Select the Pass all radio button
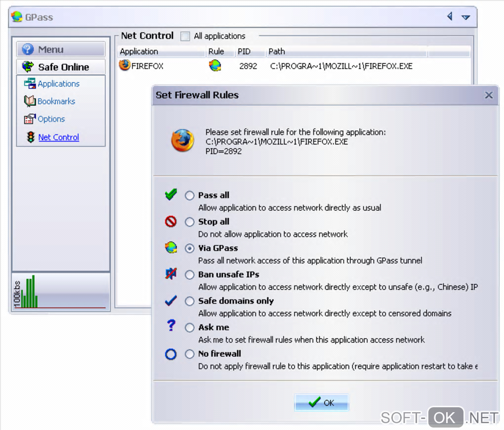 [x=190, y=196]
